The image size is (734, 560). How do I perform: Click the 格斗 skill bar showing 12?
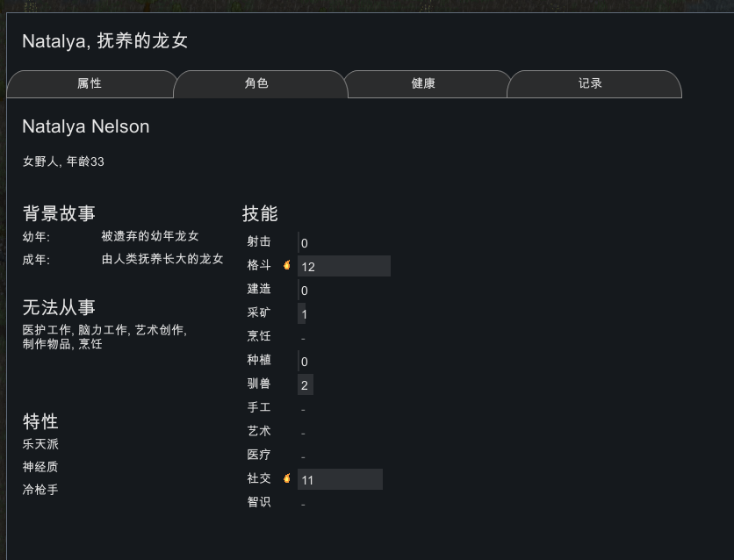coord(344,266)
